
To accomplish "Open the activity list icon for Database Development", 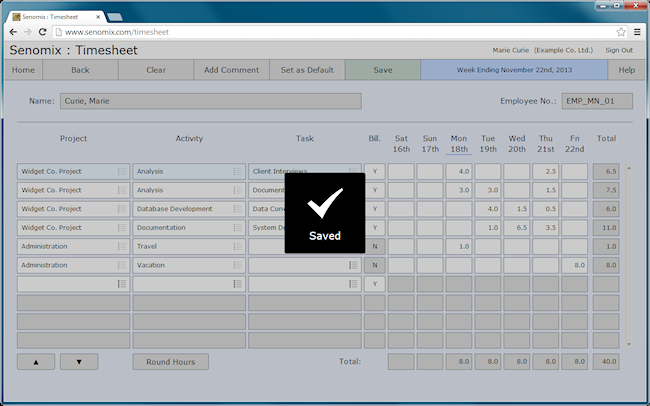I will tap(237, 209).
